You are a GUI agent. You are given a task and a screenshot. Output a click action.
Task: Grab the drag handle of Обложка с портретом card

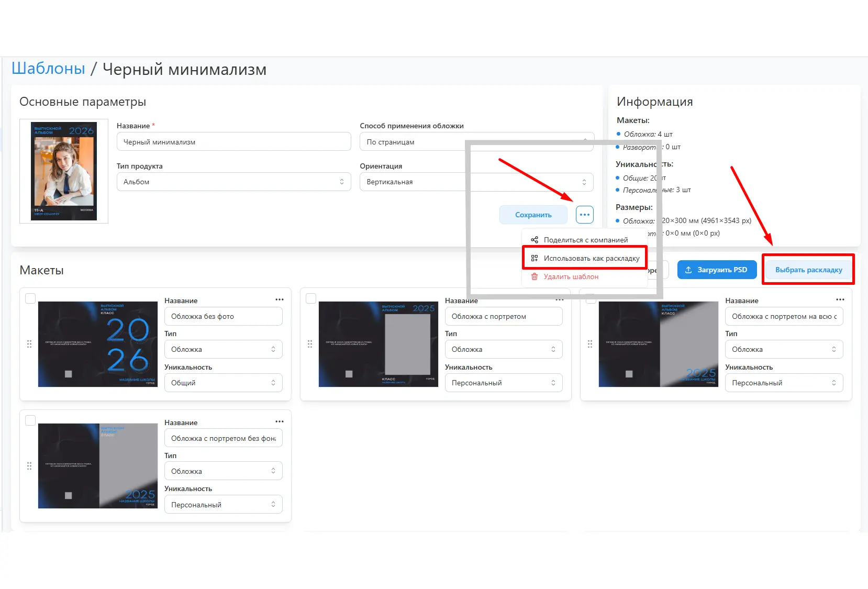(x=310, y=344)
